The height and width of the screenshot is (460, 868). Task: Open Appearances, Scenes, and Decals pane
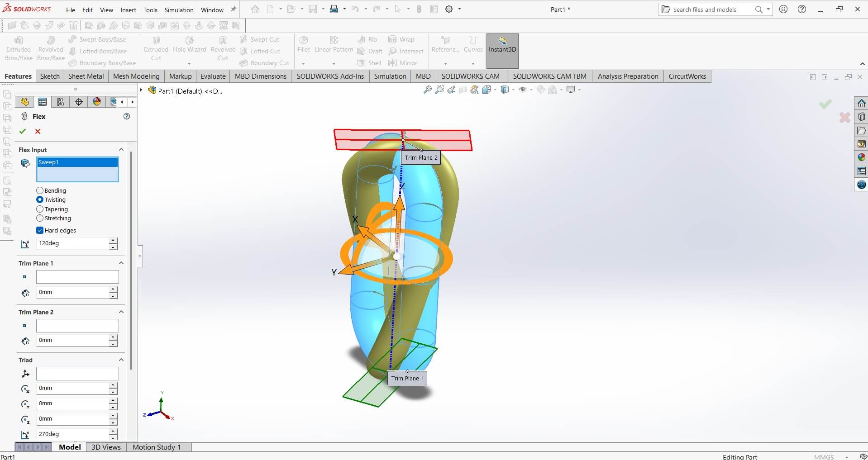click(861, 157)
